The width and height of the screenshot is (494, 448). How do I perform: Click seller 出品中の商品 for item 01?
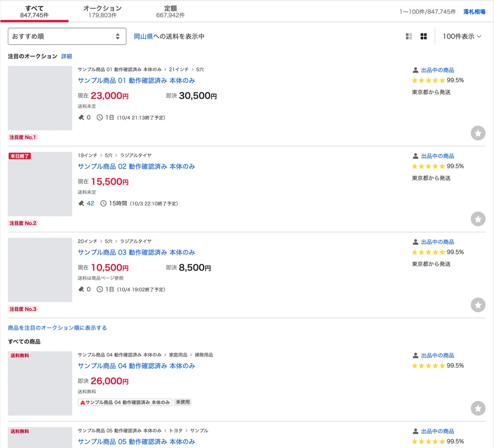tap(437, 70)
